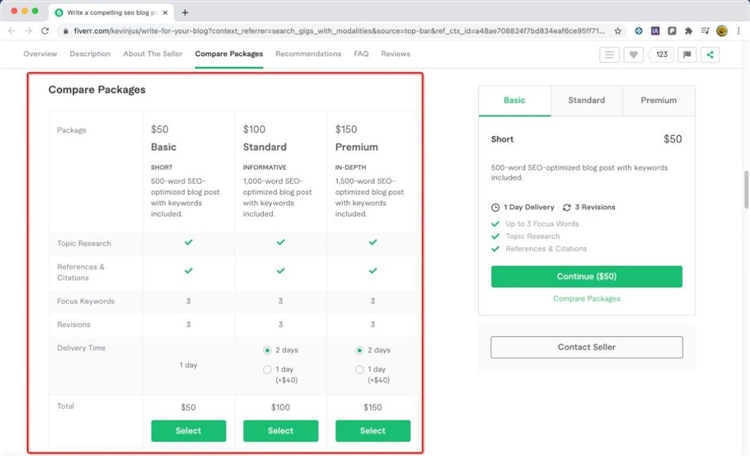Go to the Recommendations section tab
This screenshot has width=750, height=456.
tap(308, 54)
